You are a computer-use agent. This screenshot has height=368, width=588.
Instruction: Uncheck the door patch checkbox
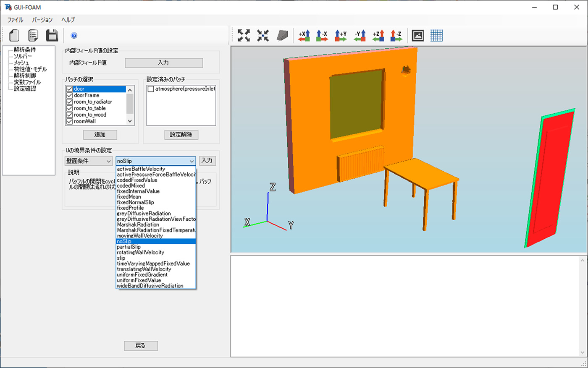70,89
